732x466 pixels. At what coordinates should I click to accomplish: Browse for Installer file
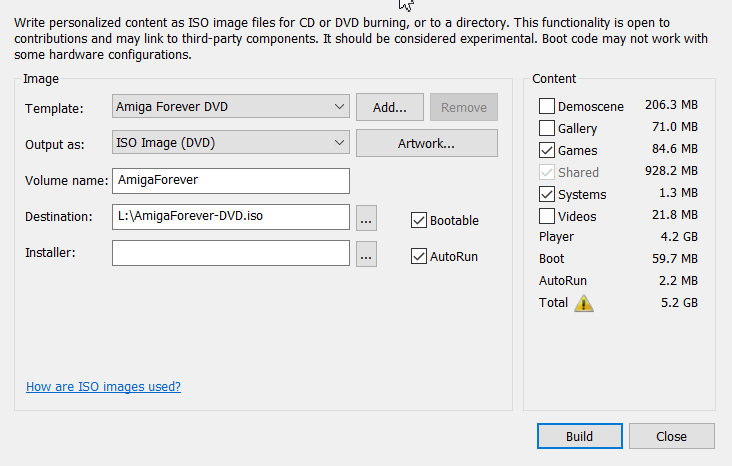[x=366, y=254]
